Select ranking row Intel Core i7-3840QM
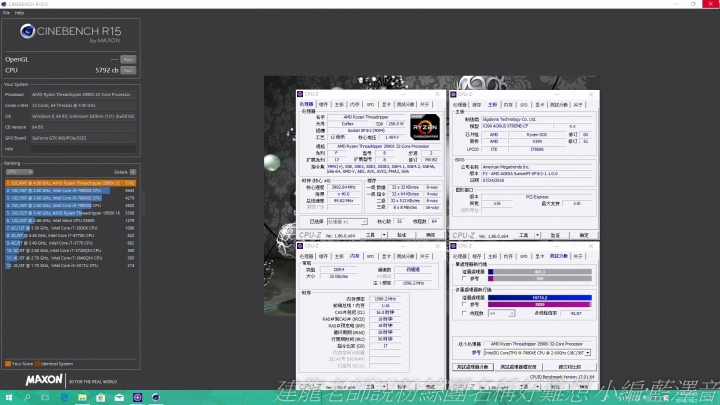Viewport: 720px width, 405px height. [x=71, y=258]
